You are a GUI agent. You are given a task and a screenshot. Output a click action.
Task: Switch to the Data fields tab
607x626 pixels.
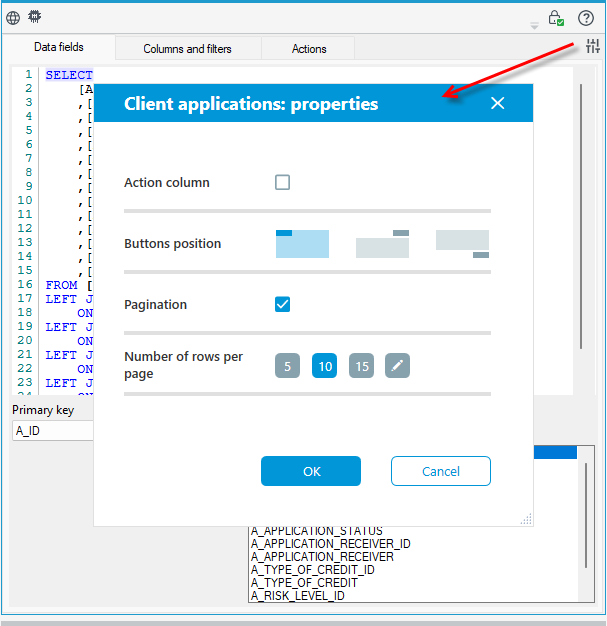click(x=59, y=47)
